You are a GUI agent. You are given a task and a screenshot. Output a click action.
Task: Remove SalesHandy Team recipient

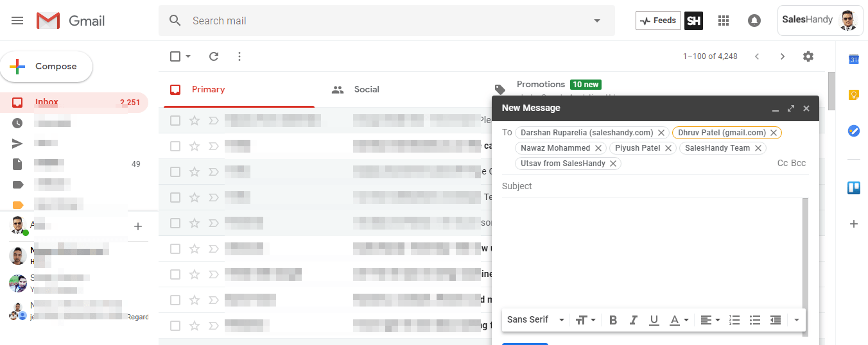[758, 148]
